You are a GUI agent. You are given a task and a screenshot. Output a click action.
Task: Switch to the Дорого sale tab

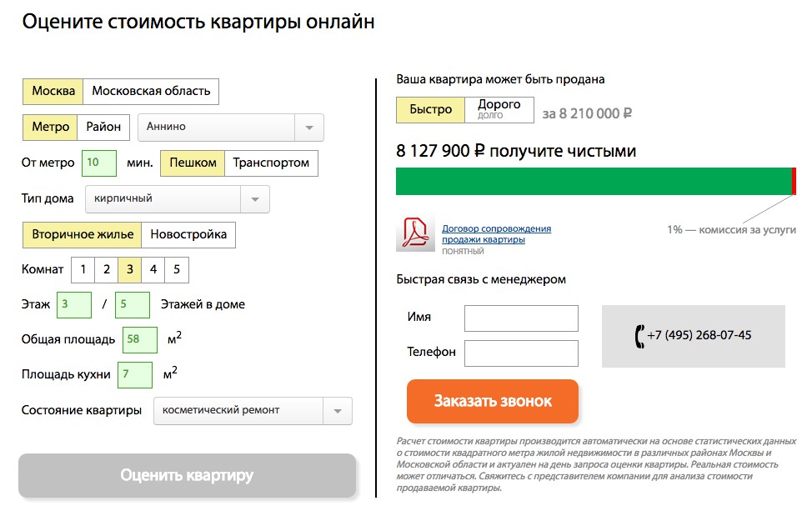(499, 109)
